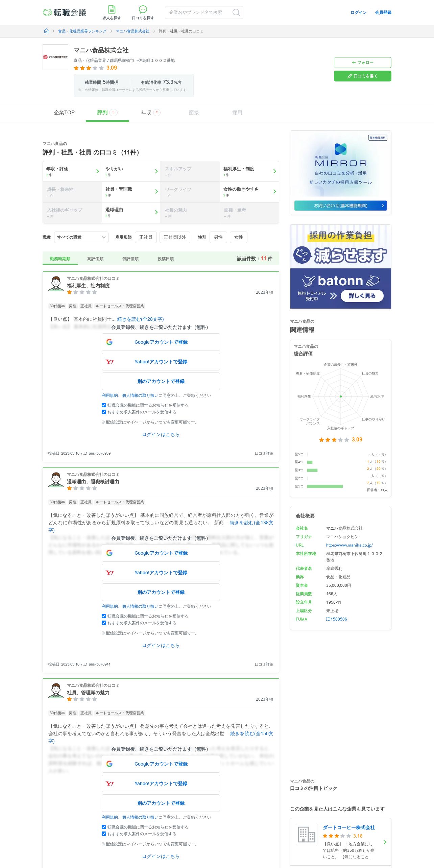The height and width of the screenshot is (868, 434).
Task: Open 食品・化粧品業界ランキング breadcrumb
Action: click(82, 31)
